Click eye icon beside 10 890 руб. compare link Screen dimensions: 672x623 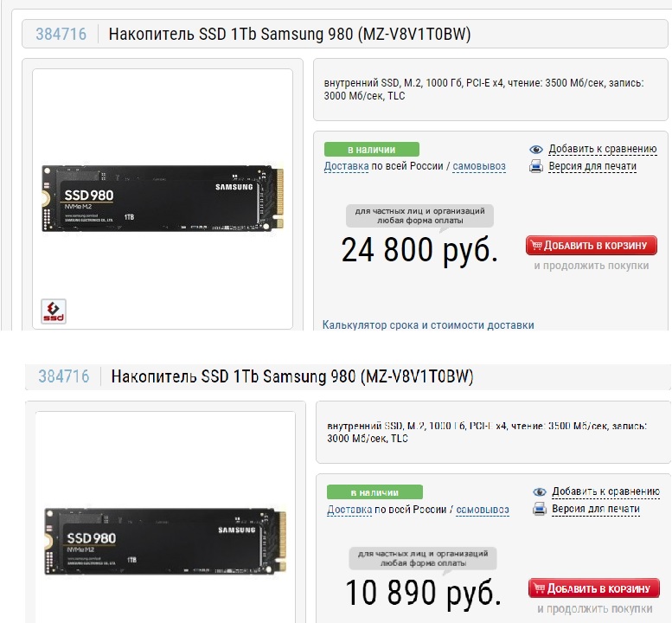(x=539, y=491)
